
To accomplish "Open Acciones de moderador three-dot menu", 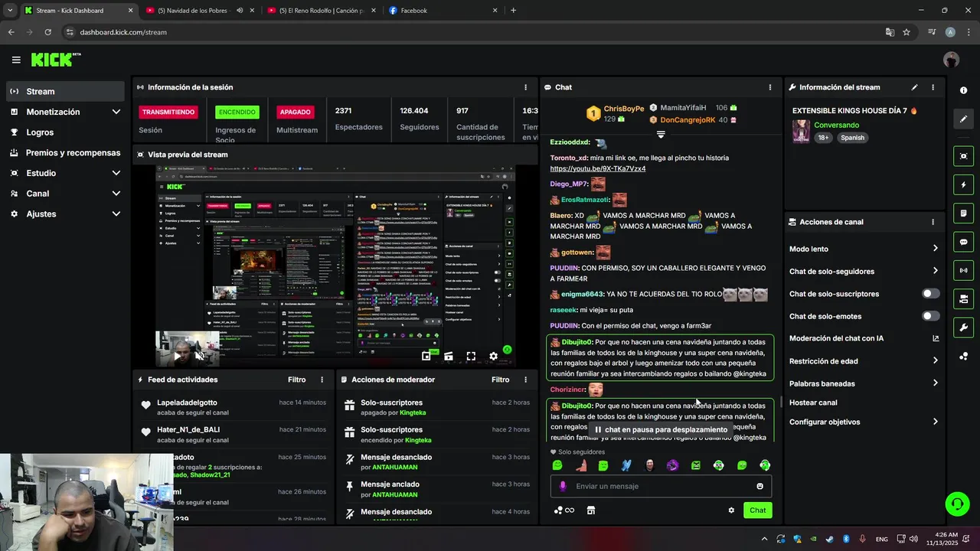I will pyautogui.click(x=525, y=380).
